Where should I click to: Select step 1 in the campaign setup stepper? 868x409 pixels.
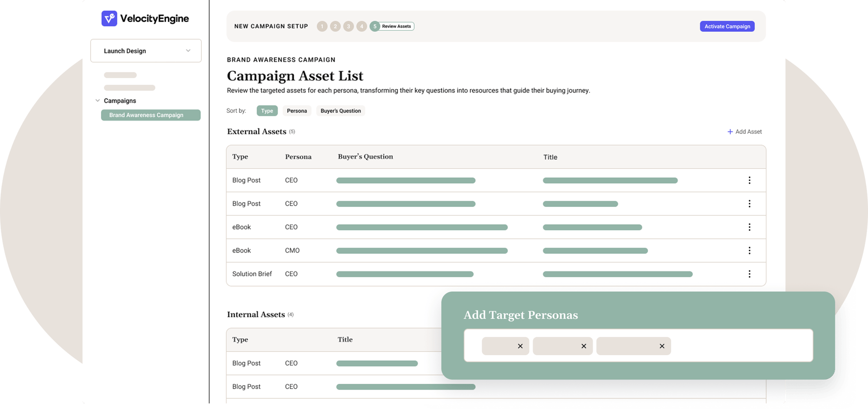point(322,26)
